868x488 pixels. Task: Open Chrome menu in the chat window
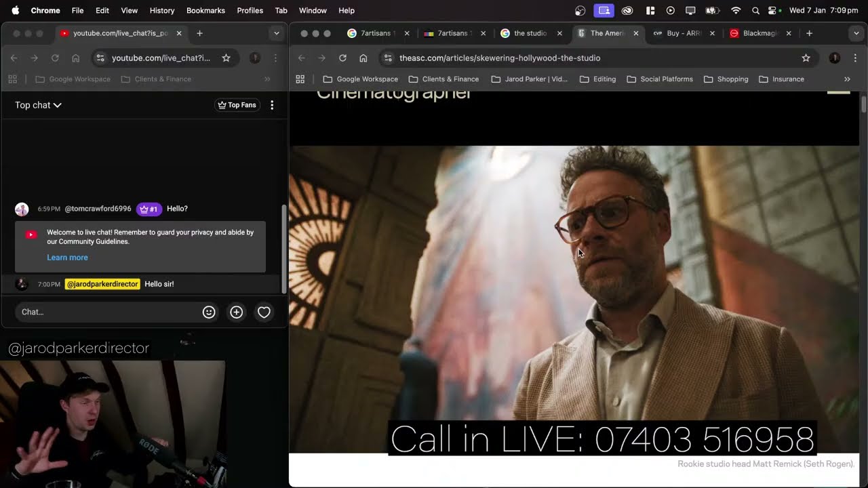(x=275, y=58)
